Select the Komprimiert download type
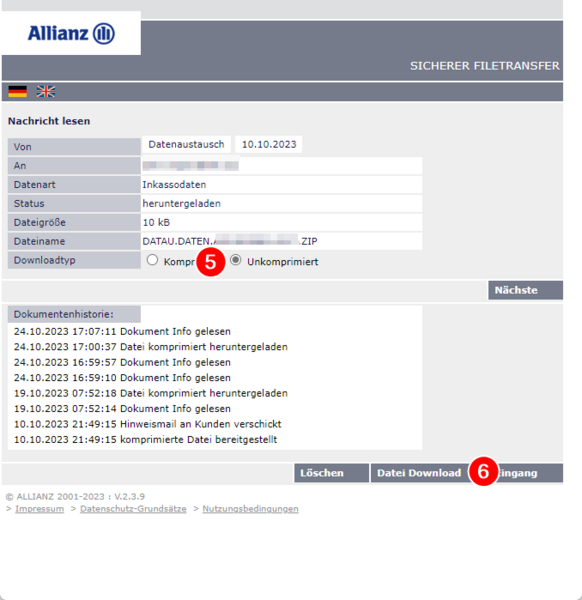582x600 pixels. point(152,260)
